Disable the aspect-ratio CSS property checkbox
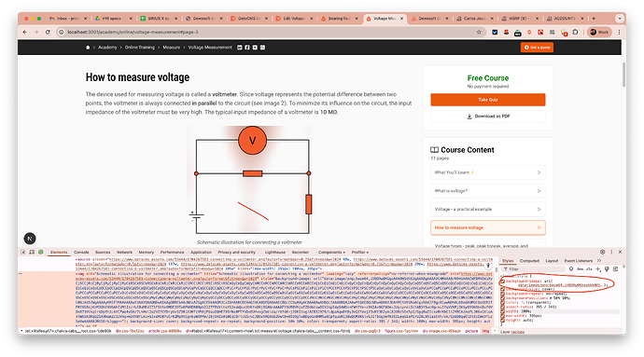The image size is (644, 357). [x=502, y=307]
